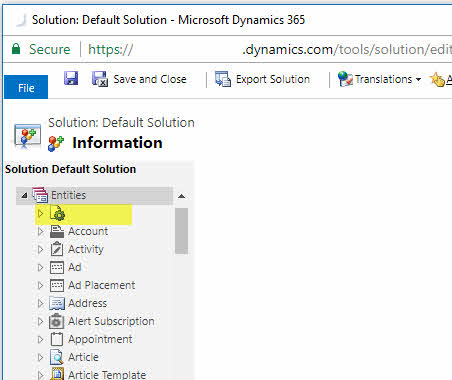Select the Article tree item
The width and height of the screenshot is (452, 380).
pyautogui.click(x=83, y=357)
